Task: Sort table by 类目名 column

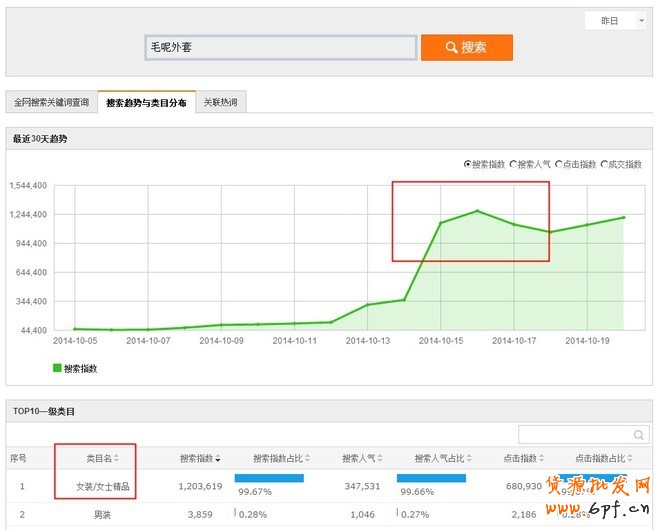Action: tap(102, 458)
